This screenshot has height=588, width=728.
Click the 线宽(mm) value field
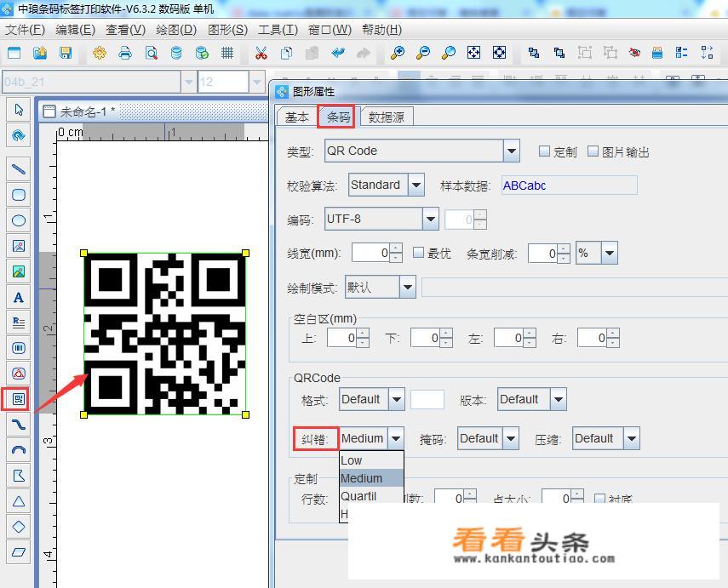coord(370,253)
